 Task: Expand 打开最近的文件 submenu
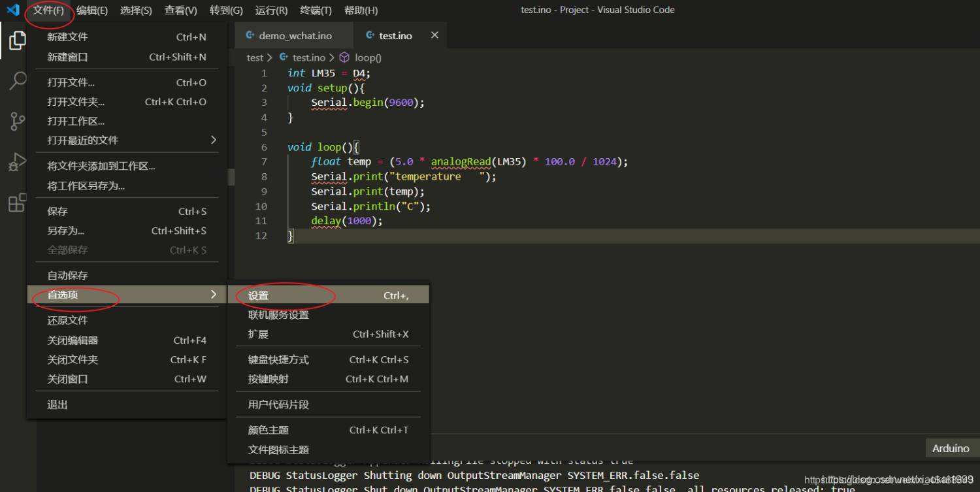tap(127, 140)
